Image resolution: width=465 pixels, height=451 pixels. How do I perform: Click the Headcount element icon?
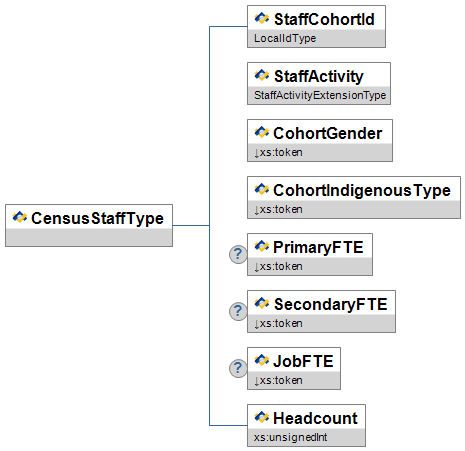coord(262,417)
